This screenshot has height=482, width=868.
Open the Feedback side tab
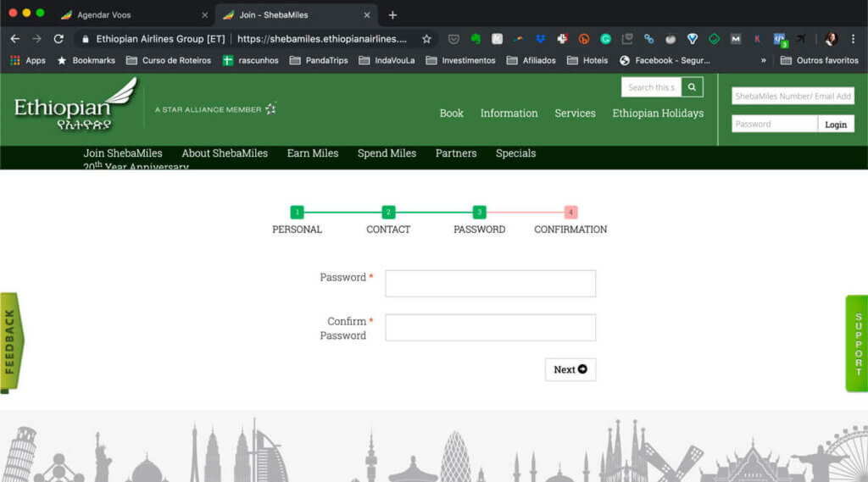click(x=11, y=342)
